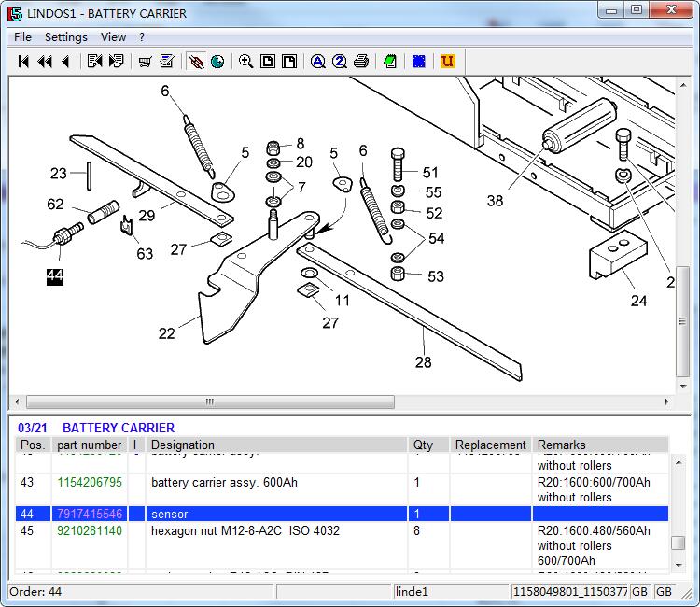Click the search 'A' magnifier icon
The width and height of the screenshot is (700, 607).
(x=318, y=62)
